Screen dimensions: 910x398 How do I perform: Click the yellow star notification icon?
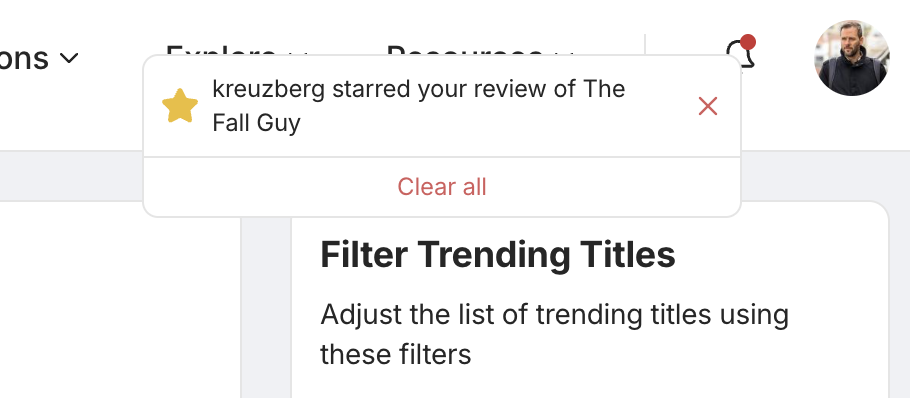pos(180,106)
